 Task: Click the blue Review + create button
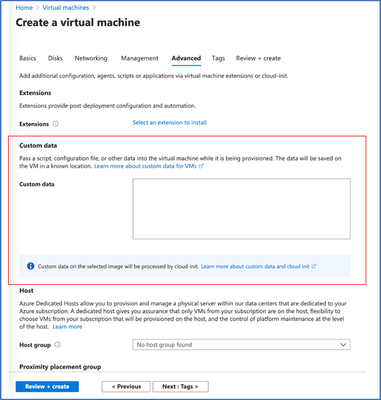[47, 387]
